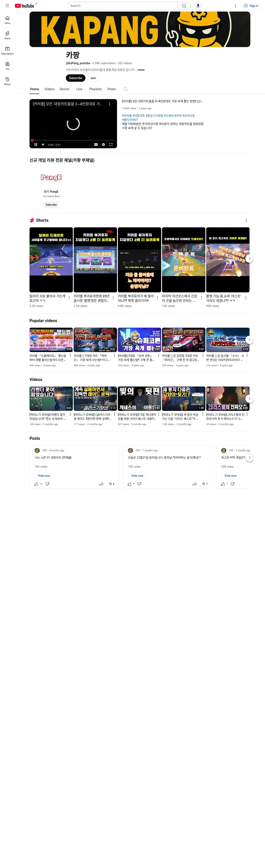The image size is (265, 868).
Task: Vote now on 시즌 31 대장카트 poll
Action: click(x=44, y=476)
